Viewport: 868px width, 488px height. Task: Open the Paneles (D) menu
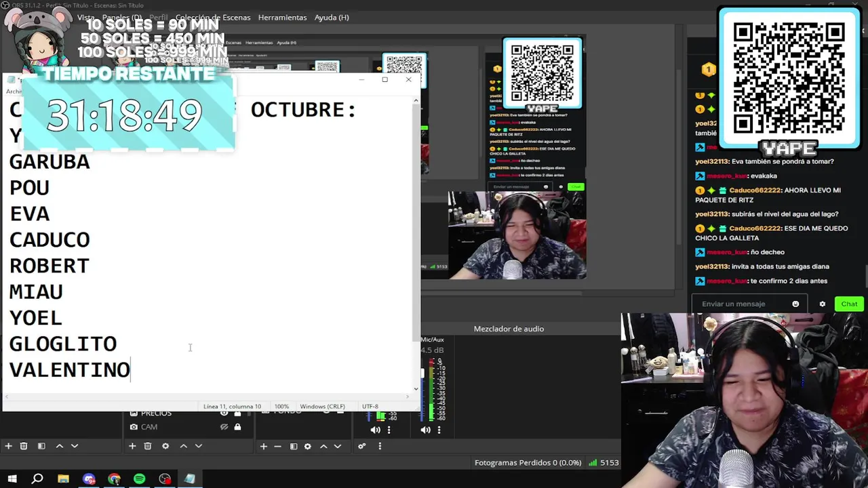122,17
